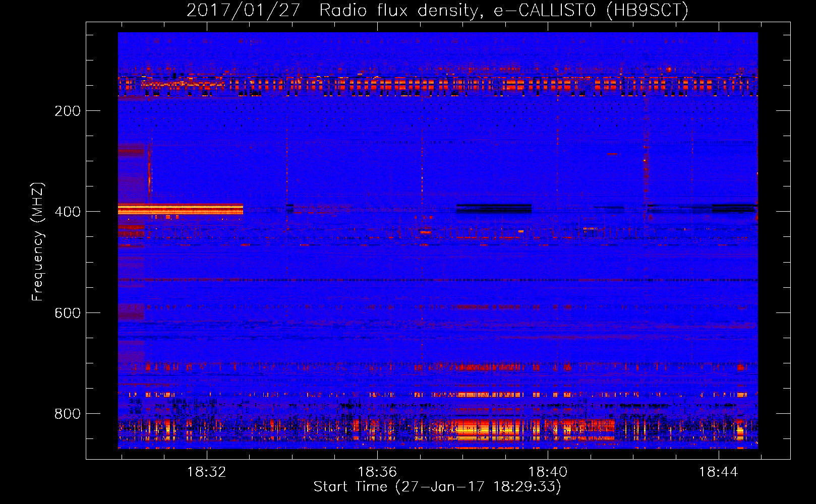Image resolution: width=816 pixels, height=504 pixels.
Task: Click the bright orange 400 MHz emission band
Action: pos(181,209)
